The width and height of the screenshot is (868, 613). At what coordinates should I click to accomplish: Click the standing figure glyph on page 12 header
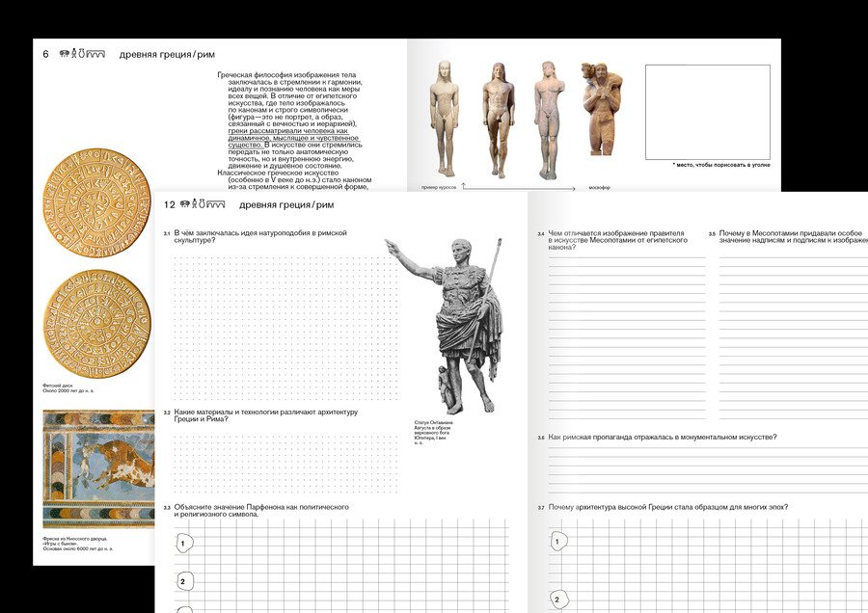(194, 204)
